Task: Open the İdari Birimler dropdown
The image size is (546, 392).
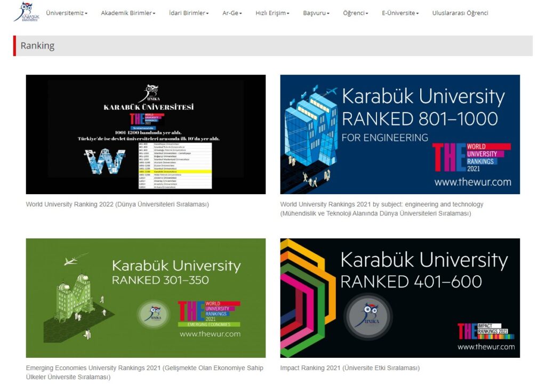Action: [x=189, y=13]
